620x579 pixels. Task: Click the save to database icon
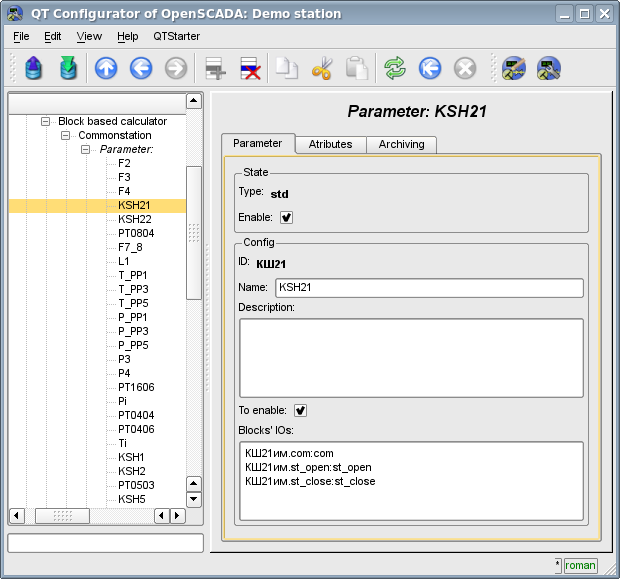pyautogui.click(x=68, y=68)
